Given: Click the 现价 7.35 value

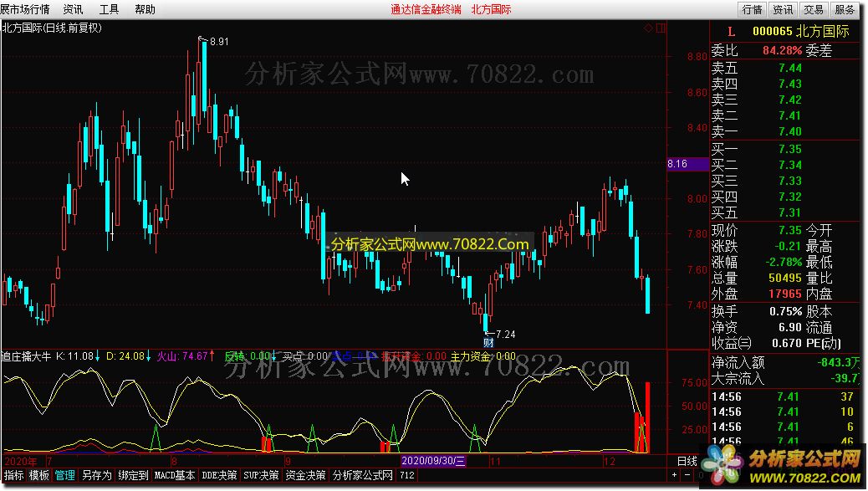Looking at the screenshot, I should (x=790, y=230).
